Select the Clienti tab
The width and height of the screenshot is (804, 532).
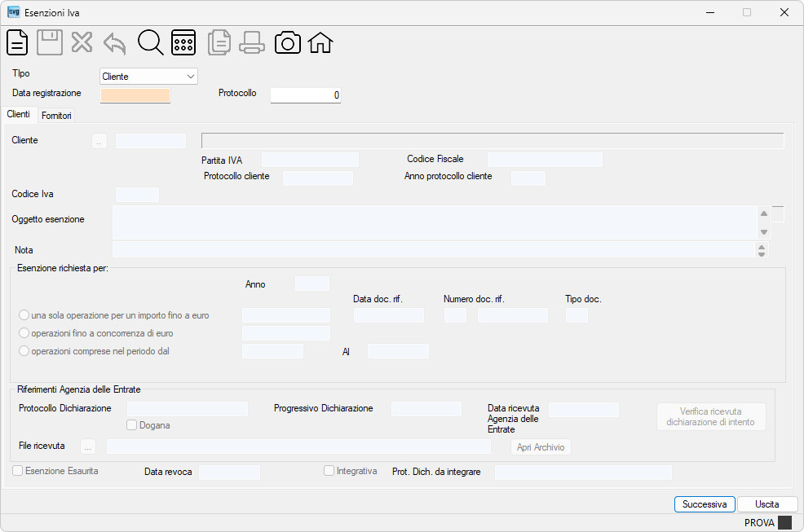coord(19,114)
